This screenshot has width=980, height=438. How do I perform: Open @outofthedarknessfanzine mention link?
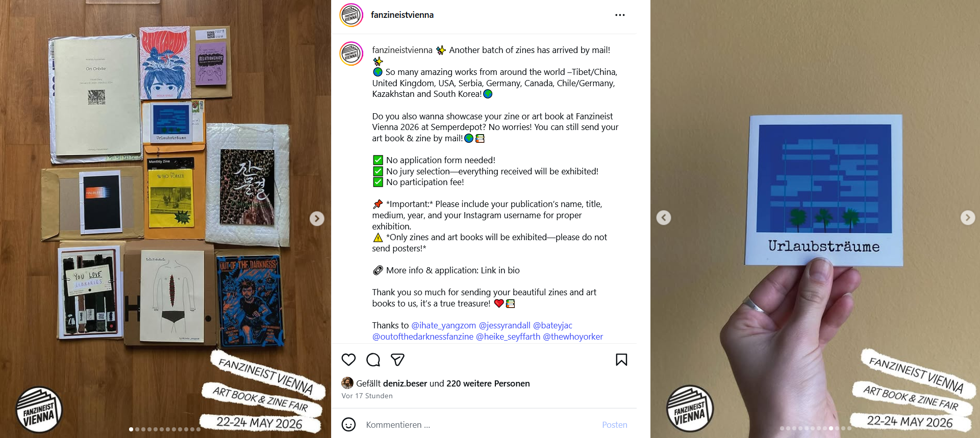click(x=422, y=337)
